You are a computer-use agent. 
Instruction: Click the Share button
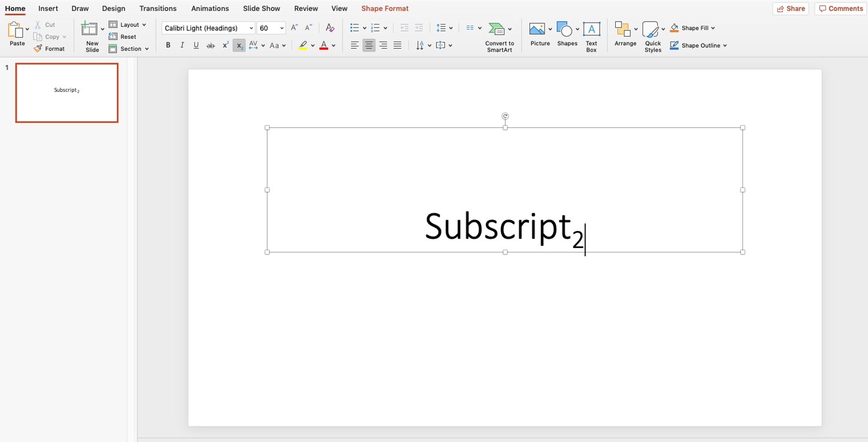point(790,8)
